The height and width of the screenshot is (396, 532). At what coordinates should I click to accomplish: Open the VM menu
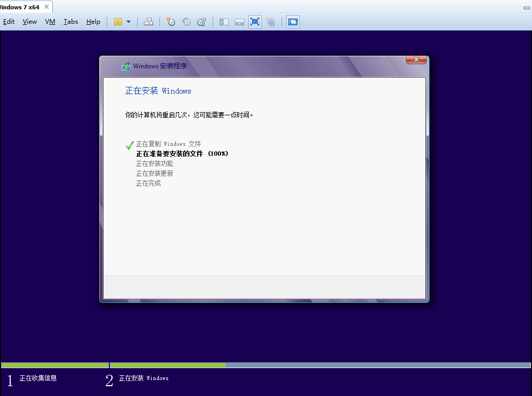(x=50, y=22)
